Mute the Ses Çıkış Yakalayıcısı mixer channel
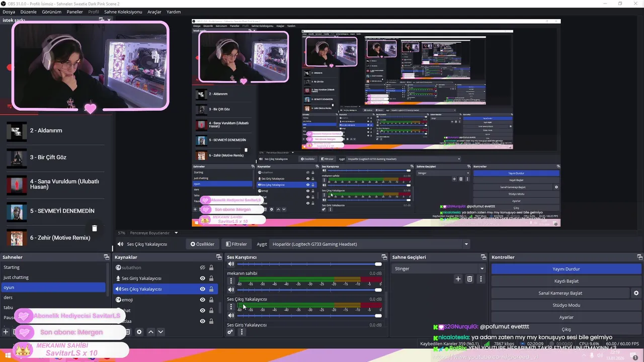This screenshot has width=644, height=362. tap(231, 315)
